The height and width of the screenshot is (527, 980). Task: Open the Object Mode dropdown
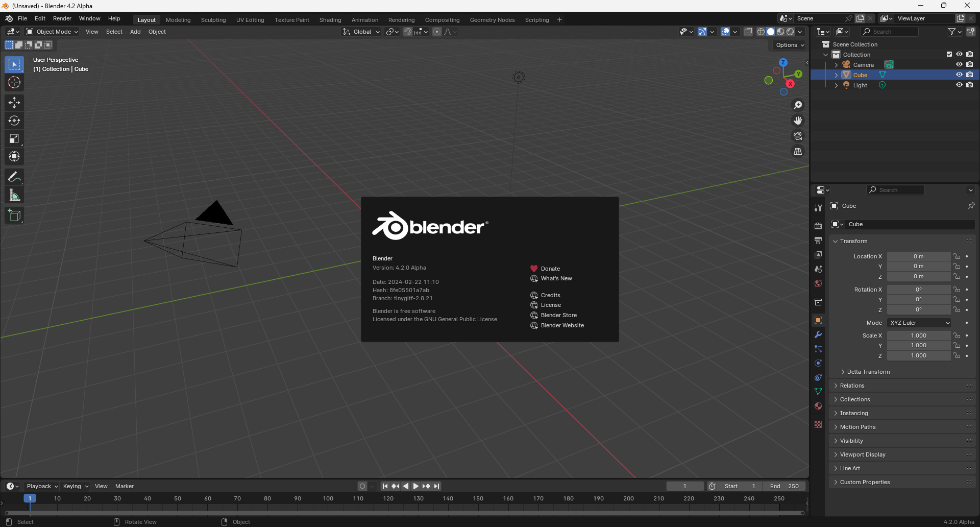click(52, 32)
